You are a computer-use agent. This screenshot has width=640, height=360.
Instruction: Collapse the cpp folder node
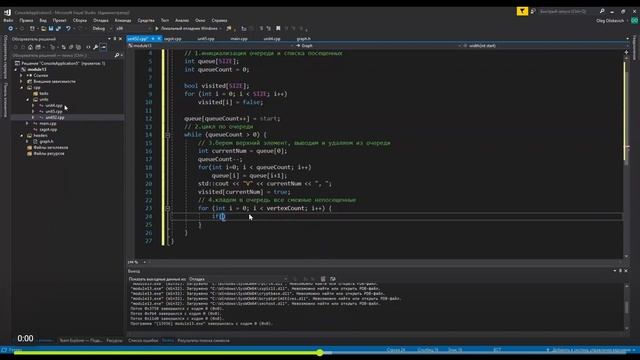[x=22, y=87]
